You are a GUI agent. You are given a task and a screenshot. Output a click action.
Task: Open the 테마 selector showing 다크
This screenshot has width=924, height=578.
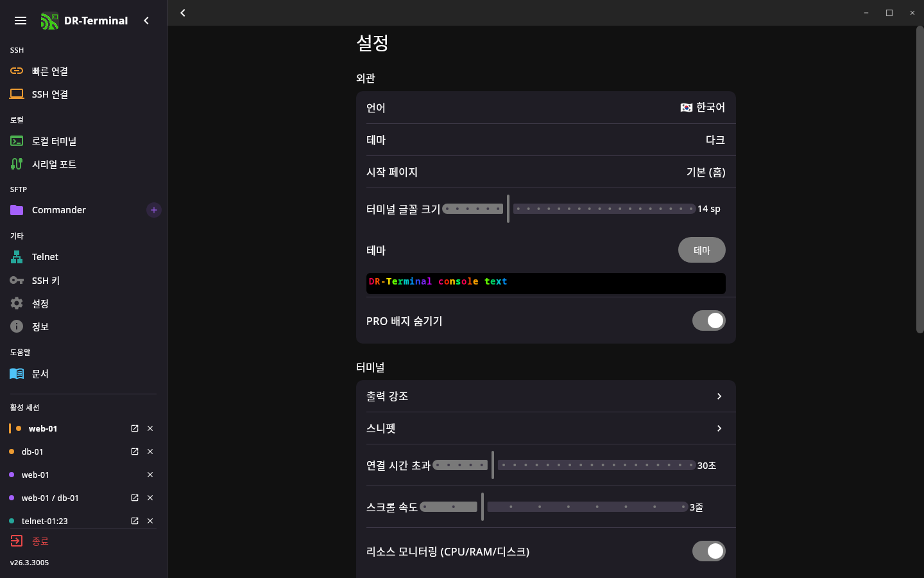pos(546,139)
